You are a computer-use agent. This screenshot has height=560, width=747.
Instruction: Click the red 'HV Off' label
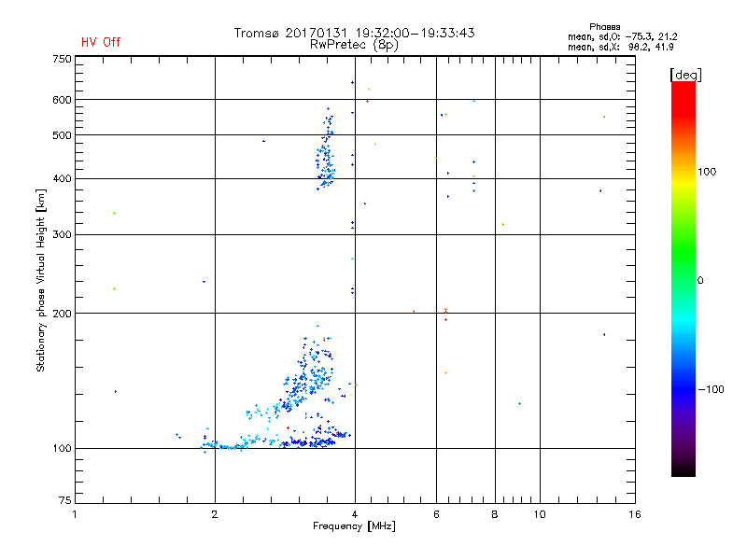point(101,42)
